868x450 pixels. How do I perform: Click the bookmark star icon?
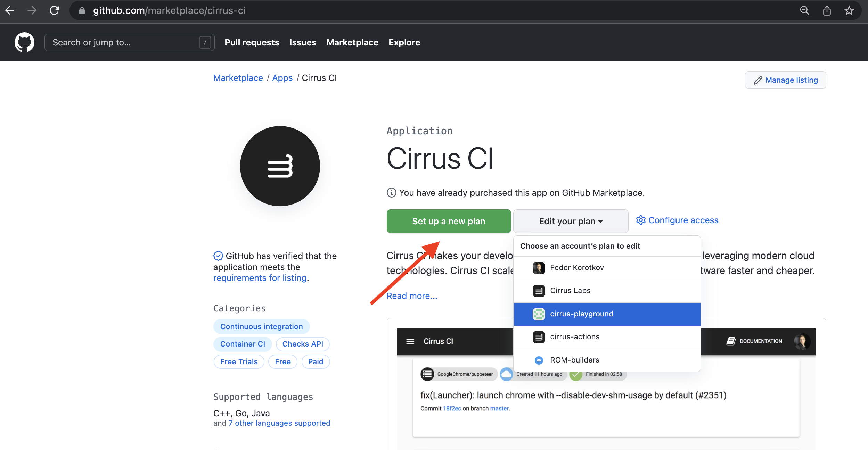(849, 10)
